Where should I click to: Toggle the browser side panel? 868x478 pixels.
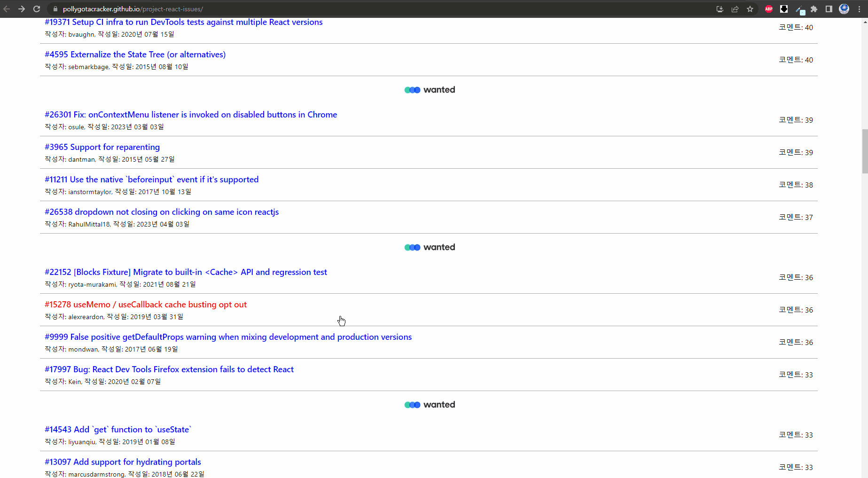(x=829, y=9)
